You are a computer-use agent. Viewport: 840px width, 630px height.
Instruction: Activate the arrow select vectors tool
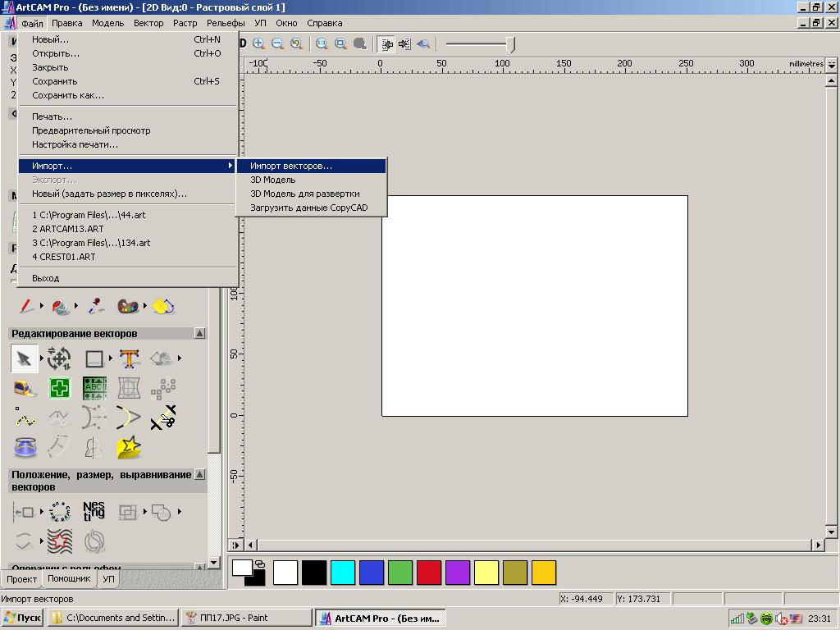(x=24, y=358)
